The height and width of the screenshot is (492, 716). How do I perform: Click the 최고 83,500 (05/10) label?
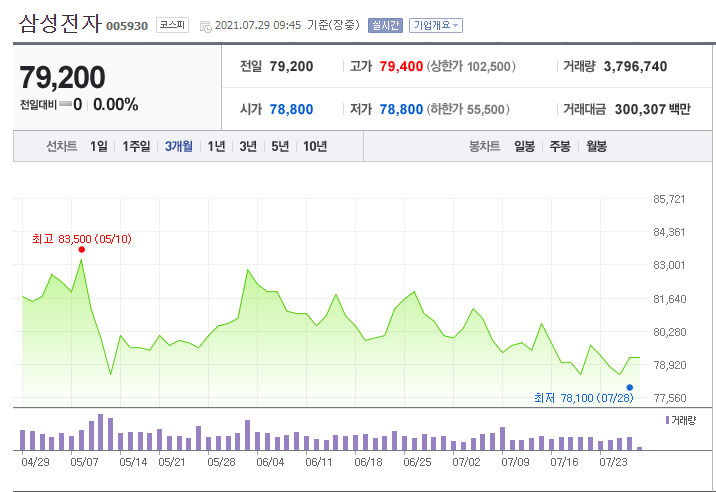pyautogui.click(x=82, y=239)
